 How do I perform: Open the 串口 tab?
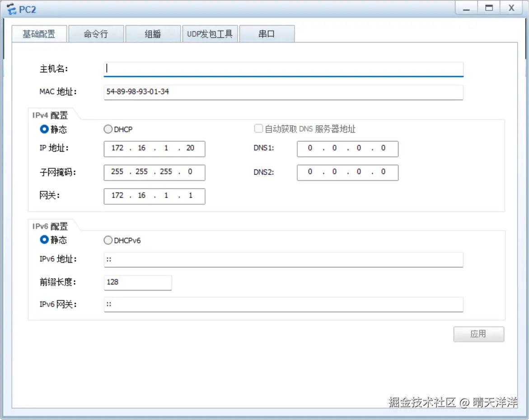[x=267, y=34]
